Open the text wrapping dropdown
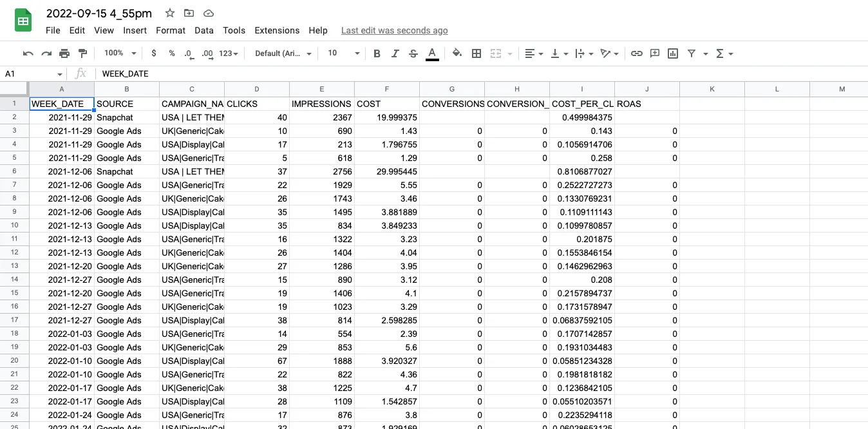 tap(583, 53)
